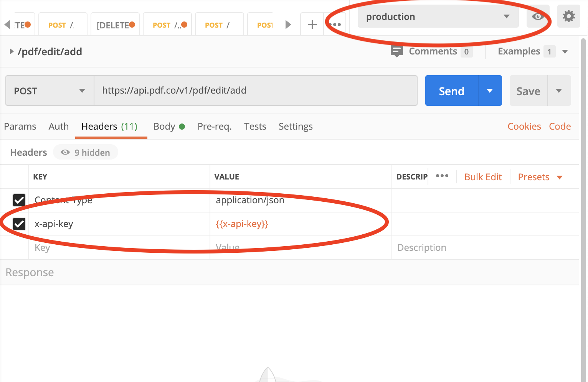
Task: Click Bulk Edit for headers
Action: (483, 177)
